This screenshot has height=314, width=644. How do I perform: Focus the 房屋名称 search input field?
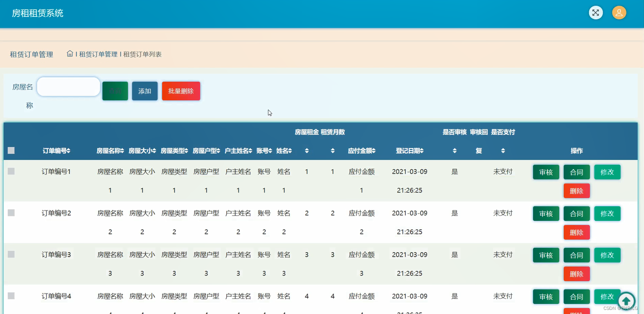coord(68,87)
